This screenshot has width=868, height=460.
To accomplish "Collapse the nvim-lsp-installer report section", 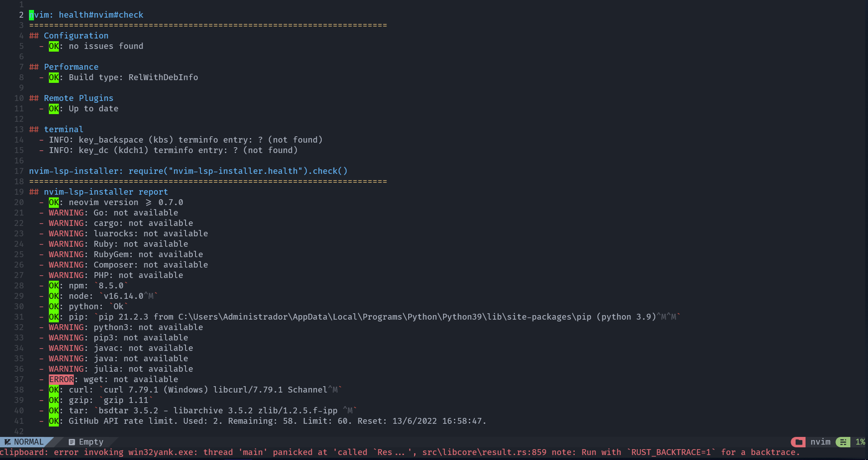I will pyautogui.click(x=98, y=192).
